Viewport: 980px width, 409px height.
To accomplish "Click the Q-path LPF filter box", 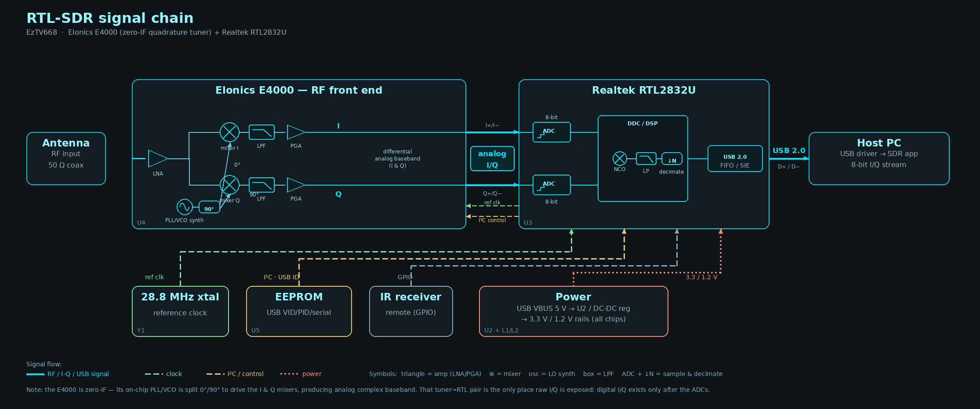I will tap(261, 185).
